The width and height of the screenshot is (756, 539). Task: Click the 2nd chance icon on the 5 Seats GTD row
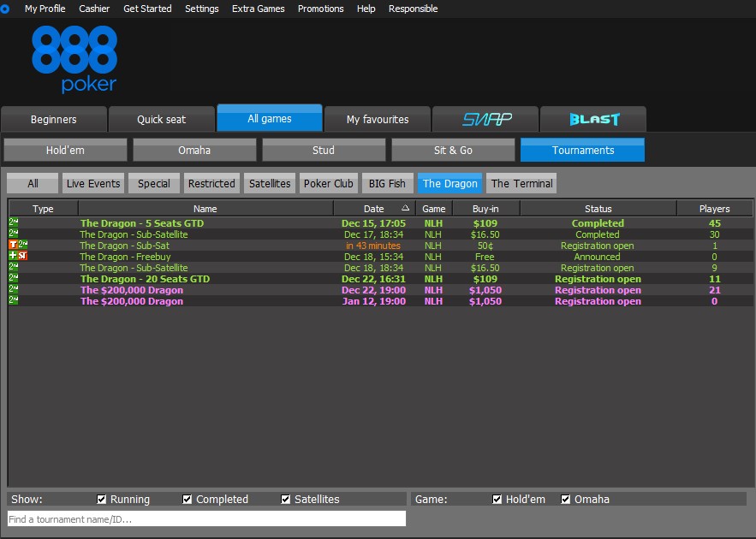(x=13, y=222)
